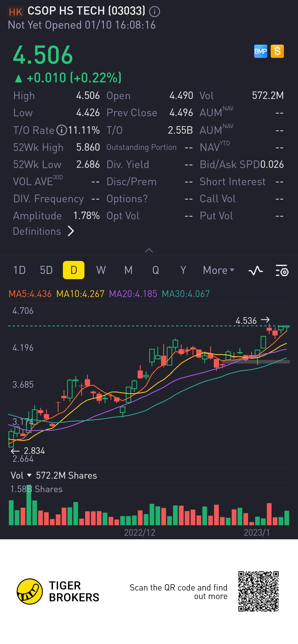Tap the 4.706 price axis label
Image resolution: width=298 pixels, height=644 pixels.
[23, 311]
